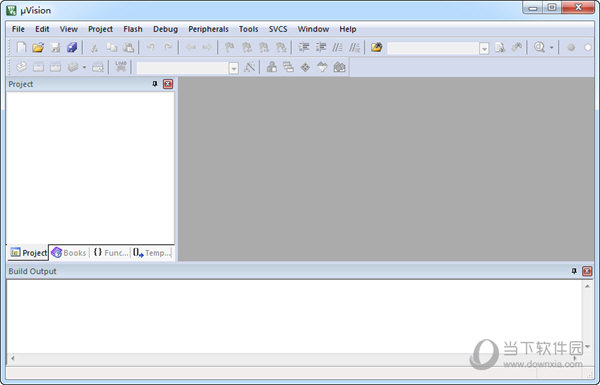
Task: Click the Build target icon
Action: pyautogui.click(x=38, y=67)
